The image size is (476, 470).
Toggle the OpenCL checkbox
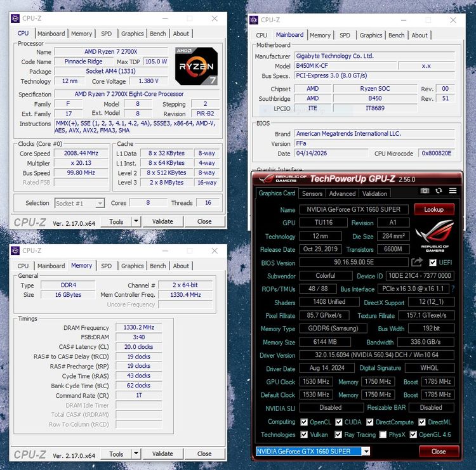303,422
